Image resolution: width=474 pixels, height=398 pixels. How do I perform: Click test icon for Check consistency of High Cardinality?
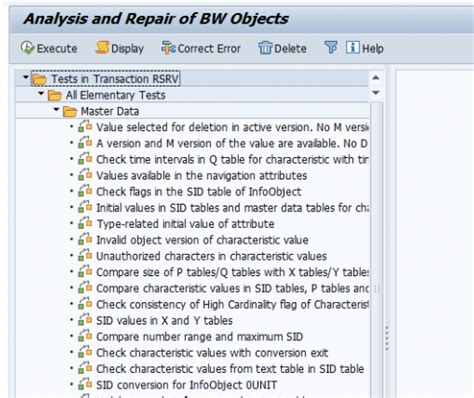[x=85, y=304]
